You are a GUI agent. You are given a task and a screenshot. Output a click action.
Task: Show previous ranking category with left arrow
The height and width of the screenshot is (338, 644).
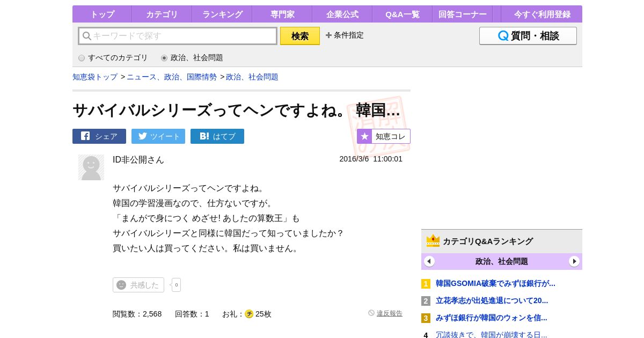(x=429, y=261)
